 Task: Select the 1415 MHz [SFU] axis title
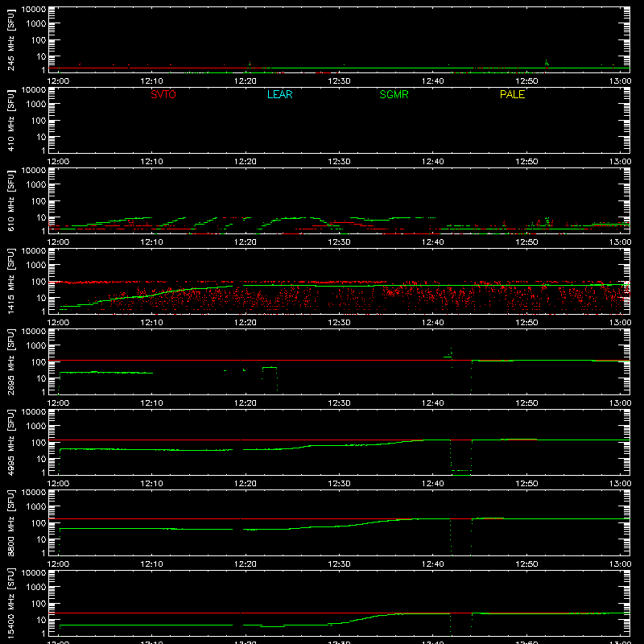pos(11,282)
